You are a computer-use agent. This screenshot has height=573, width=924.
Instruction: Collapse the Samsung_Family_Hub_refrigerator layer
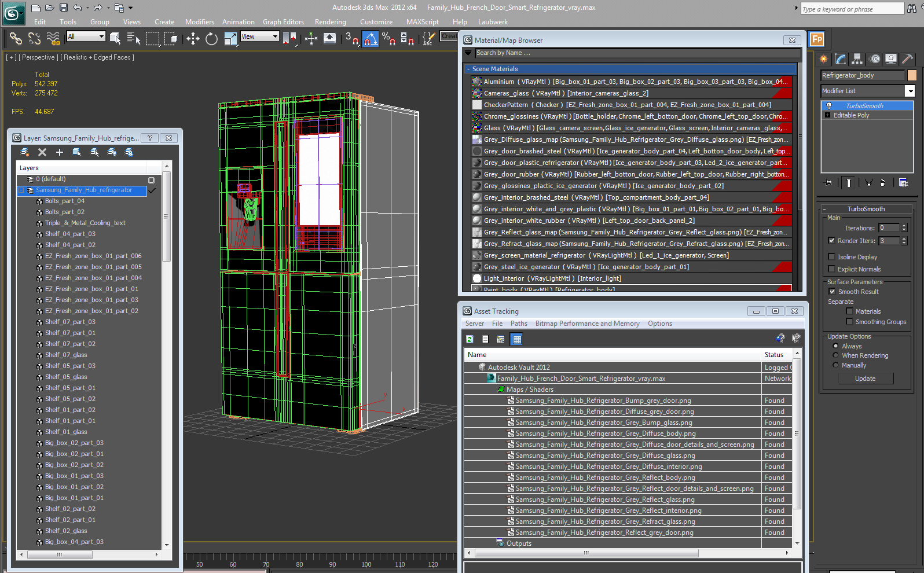click(x=21, y=190)
